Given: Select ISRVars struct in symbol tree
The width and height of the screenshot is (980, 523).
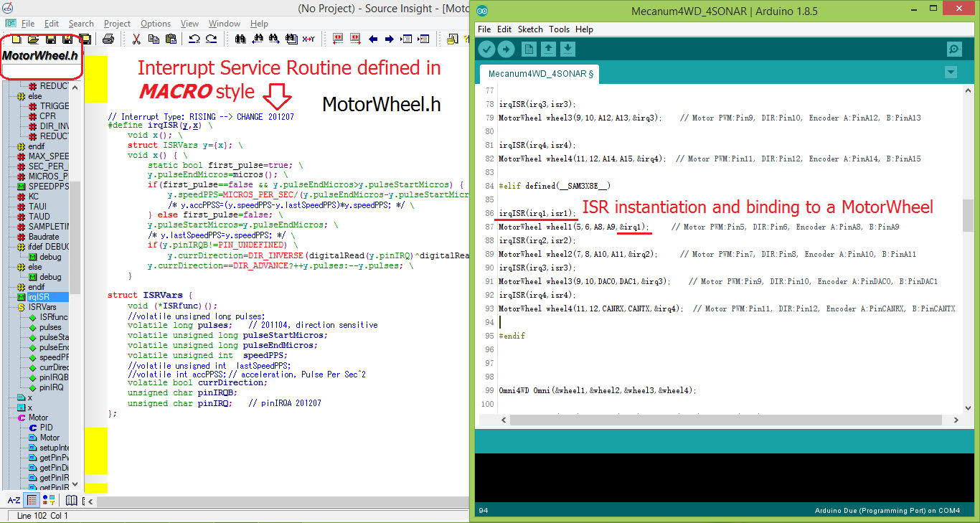Looking at the screenshot, I should click(x=42, y=307).
